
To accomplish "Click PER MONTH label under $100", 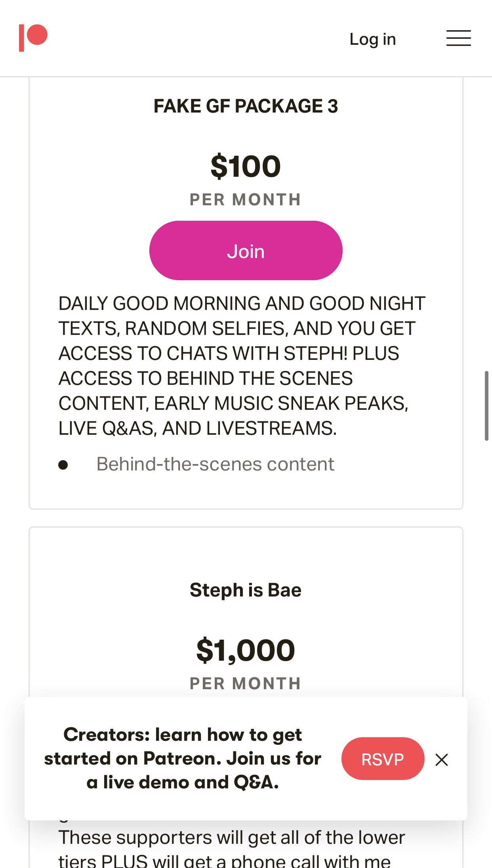I will tap(246, 199).
